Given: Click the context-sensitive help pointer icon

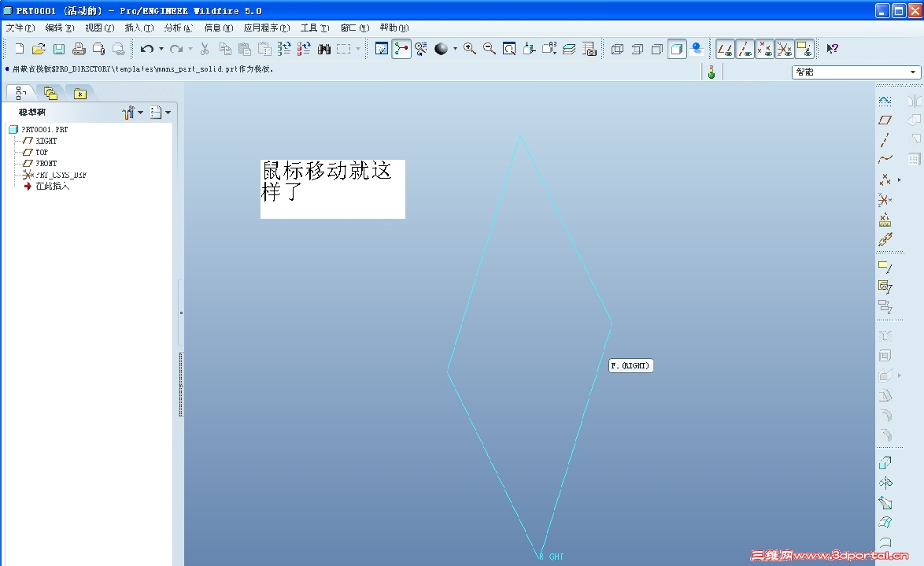Looking at the screenshot, I should pyautogui.click(x=832, y=49).
